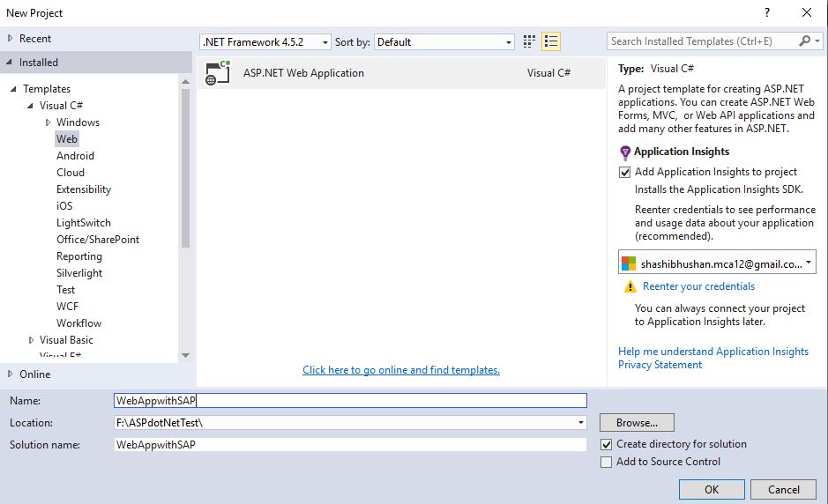Select the Office/SharePoint category
828x504 pixels.
point(98,240)
